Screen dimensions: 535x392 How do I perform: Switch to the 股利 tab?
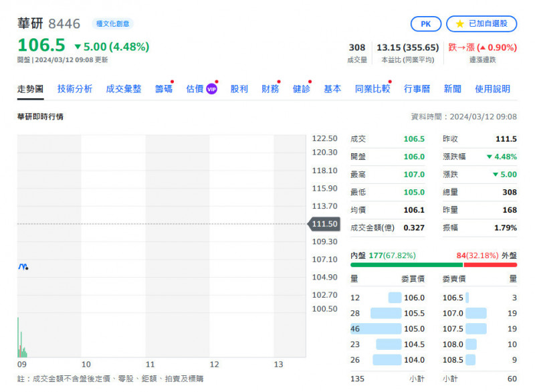[239, 89]
